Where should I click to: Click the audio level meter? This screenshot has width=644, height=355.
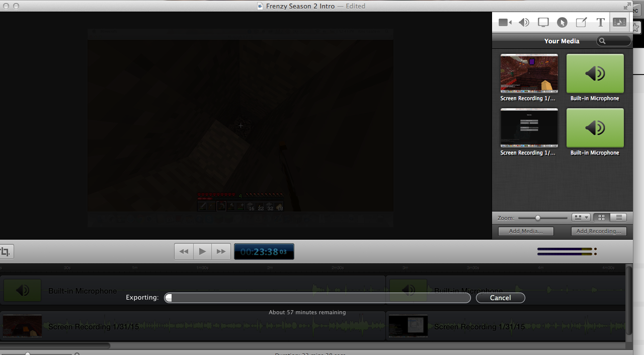[567, 251]
